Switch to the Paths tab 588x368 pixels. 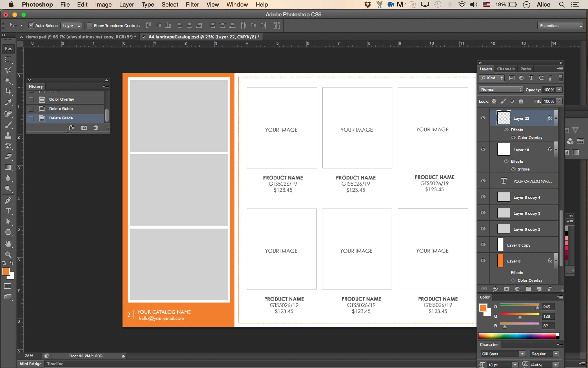pos(525,69)
